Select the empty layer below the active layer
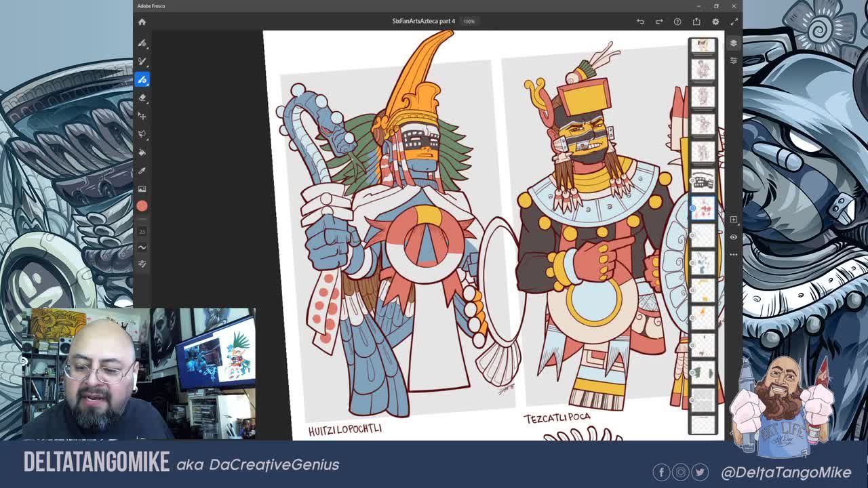Viewport: 868px width, 488px height. (703, 236)
